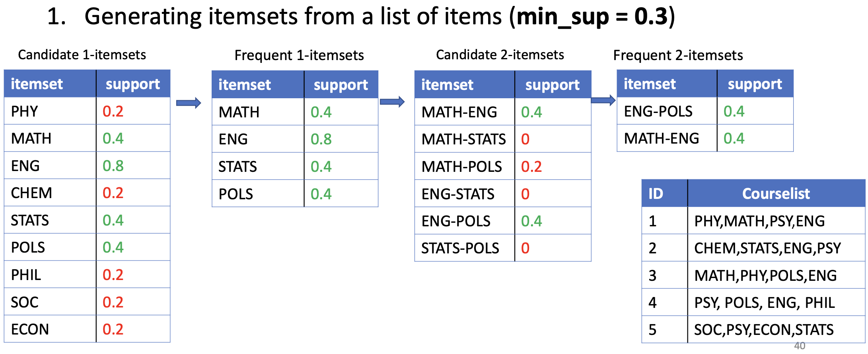Click the slide number 40
868x354 pixels.
click(800, 346)
